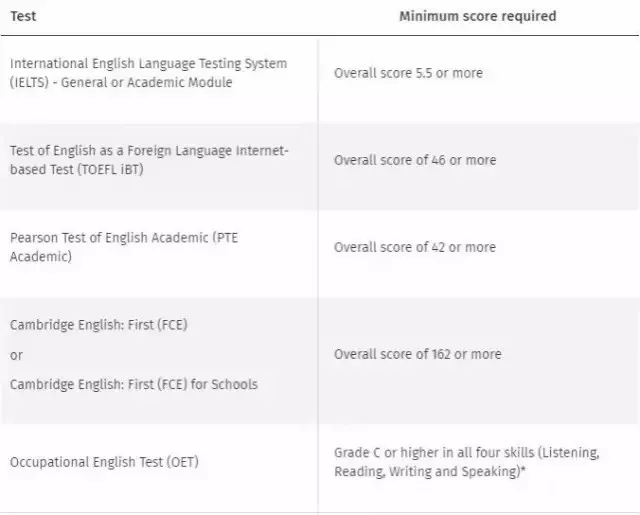640x515 pixels.
Task: Click 'Overall score of 162 or more'
Action: click(418, 354)
